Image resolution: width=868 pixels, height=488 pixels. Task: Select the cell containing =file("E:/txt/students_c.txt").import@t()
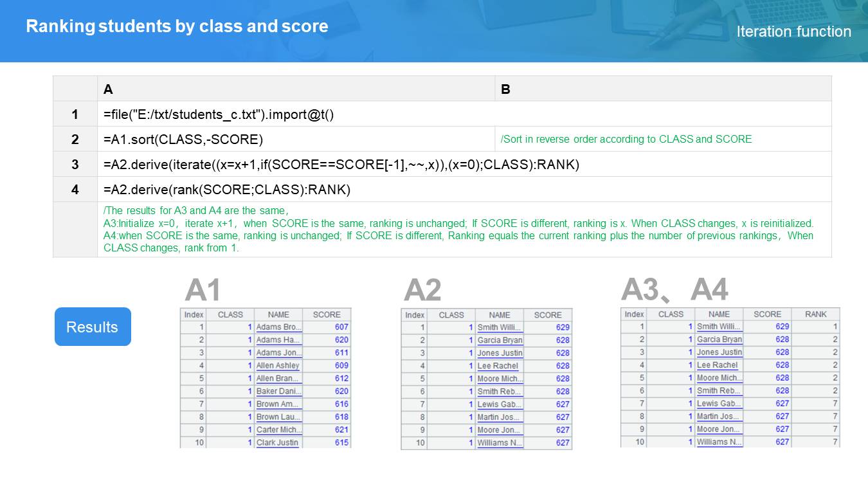point(464,114)
